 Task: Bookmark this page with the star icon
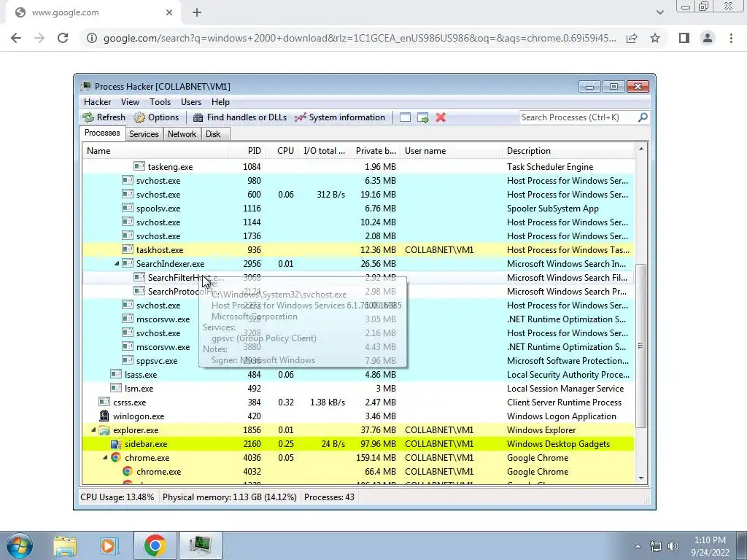click(x=655, y=38)
